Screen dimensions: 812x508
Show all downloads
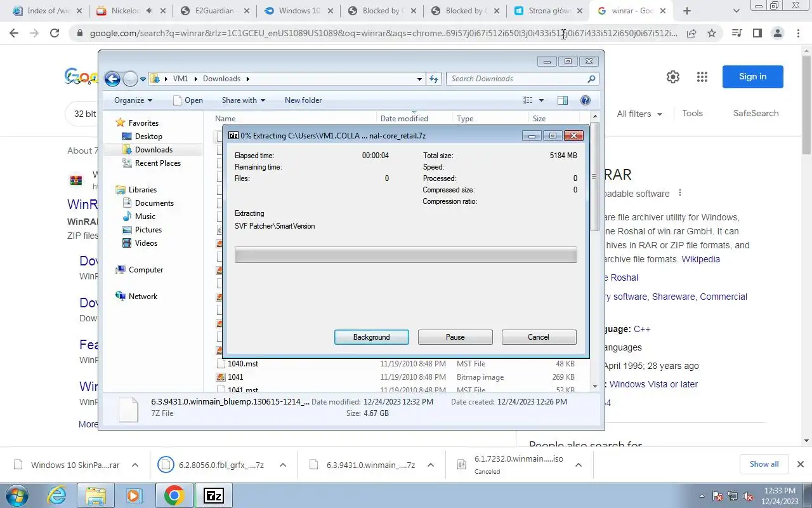coord(764,464)
